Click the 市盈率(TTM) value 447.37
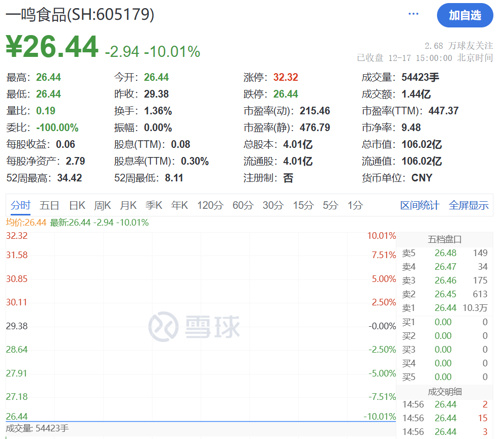 [x=444, y=111]
